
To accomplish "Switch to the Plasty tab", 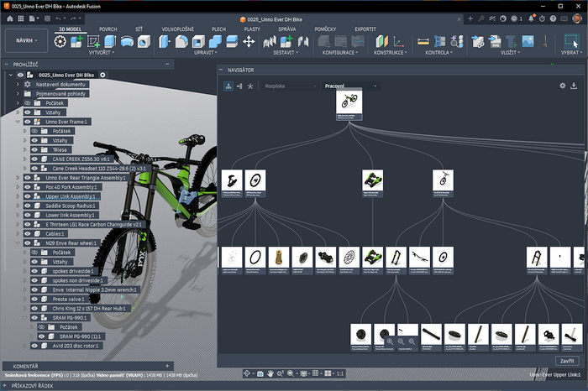I will pos(252,29).
